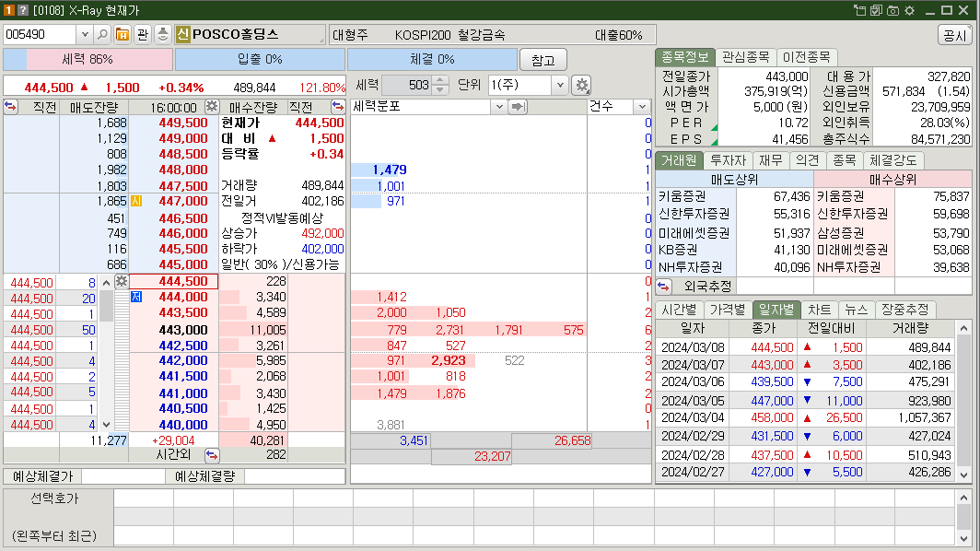Click the 외국추정 button
Viewport: 980px width, 551px height.
[707, 287]
